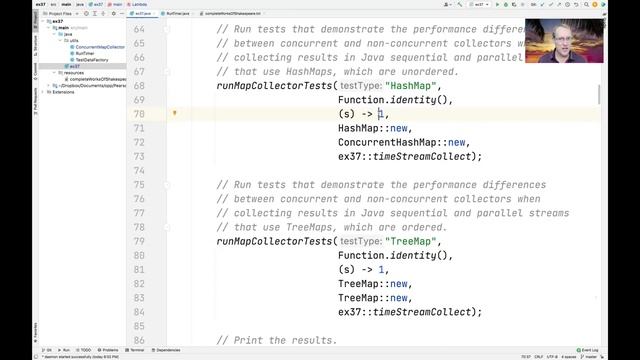The image size is (640, 360).
Task: Click the presenter webcam video thumbnail
Action: (564, 40)
